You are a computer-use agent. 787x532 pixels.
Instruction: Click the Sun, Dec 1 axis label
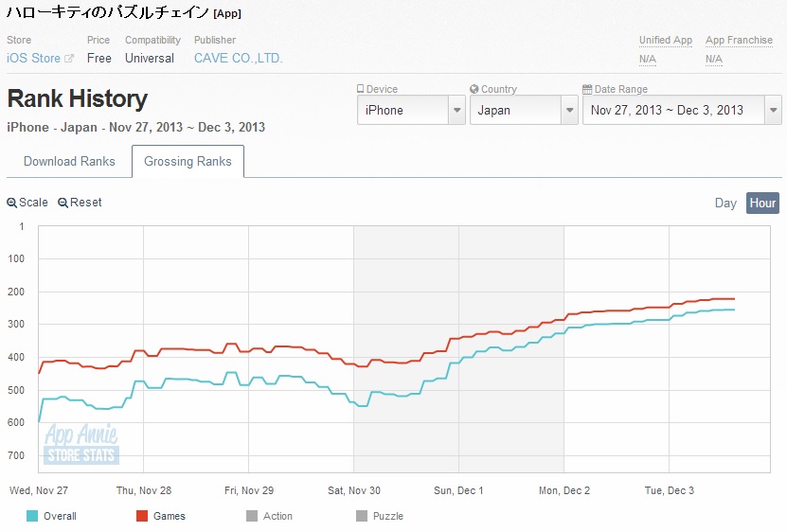tap(458, 490)
